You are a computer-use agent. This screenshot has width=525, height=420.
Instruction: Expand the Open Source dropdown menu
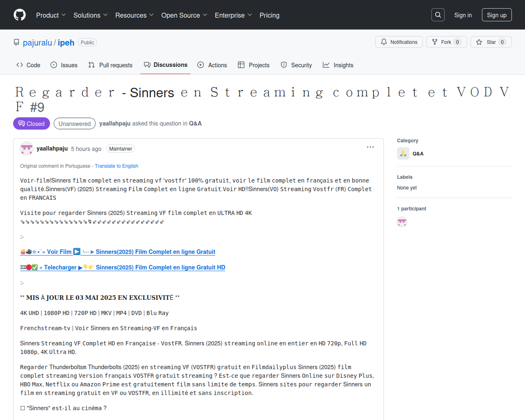coord(185,15)
